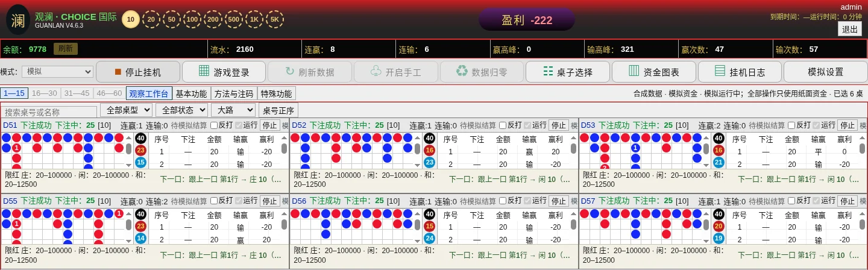Select the 100 chip

tap(192, 19)
